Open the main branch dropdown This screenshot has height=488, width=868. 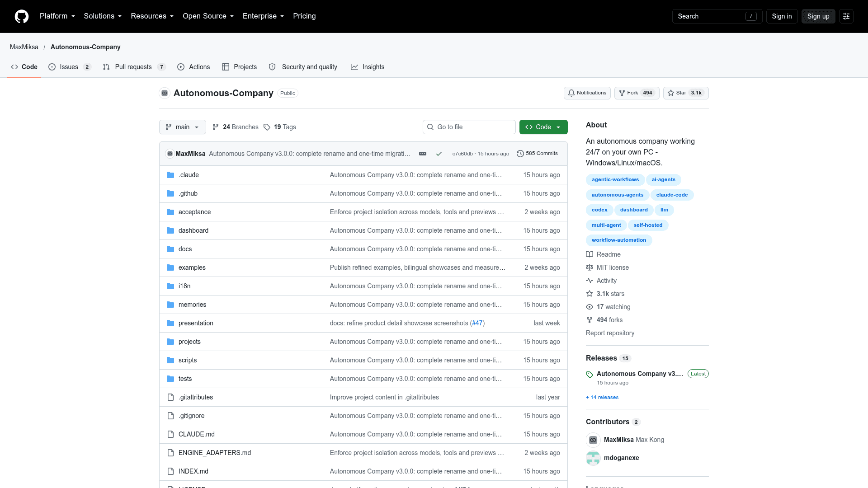pyautogui.click(x=183, y=127)
